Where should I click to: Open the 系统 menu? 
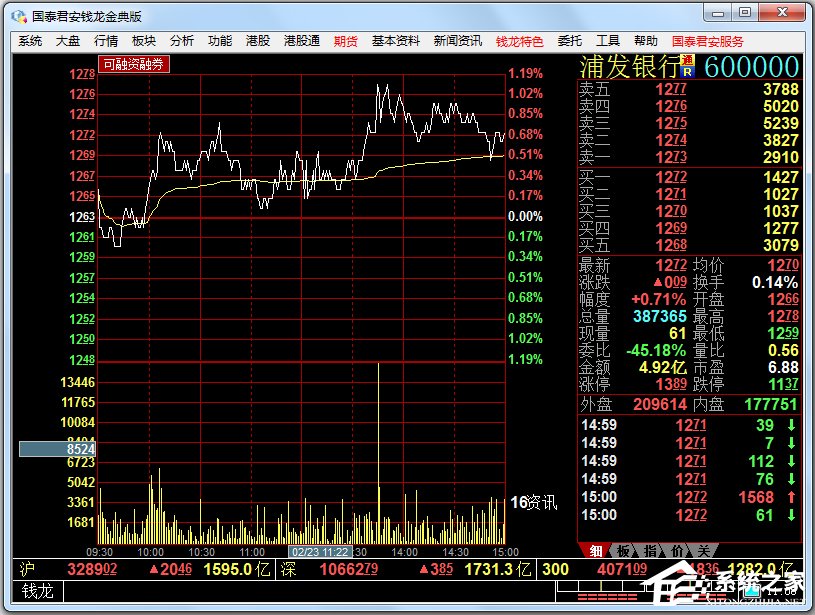click(30, 41)
